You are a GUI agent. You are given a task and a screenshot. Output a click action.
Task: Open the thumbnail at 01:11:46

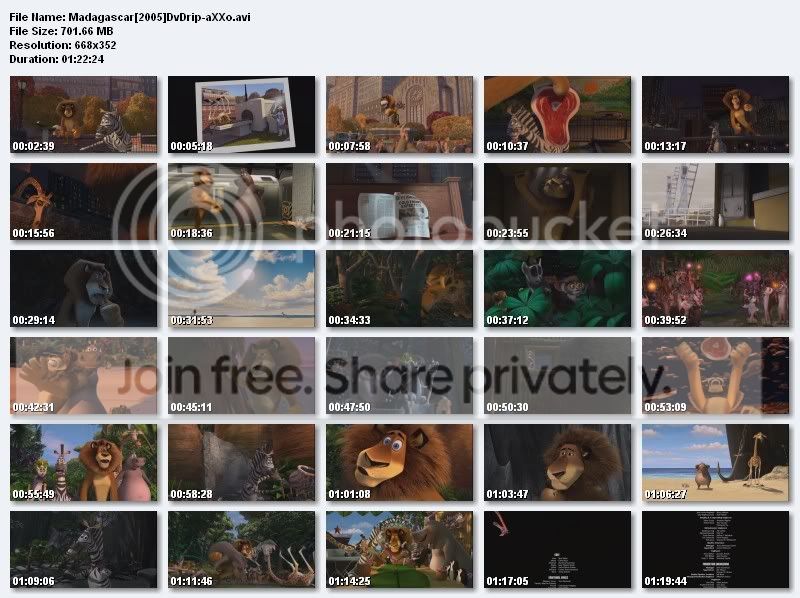tap(241, 550)
